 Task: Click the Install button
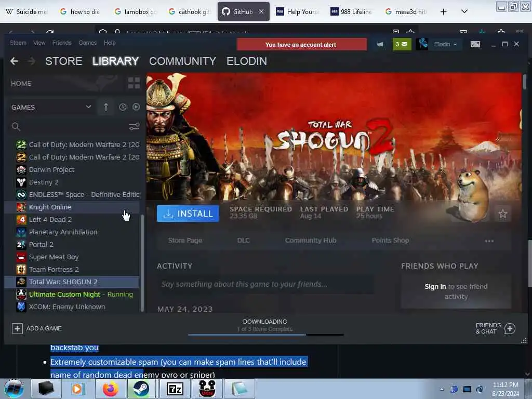coord(188,214)
